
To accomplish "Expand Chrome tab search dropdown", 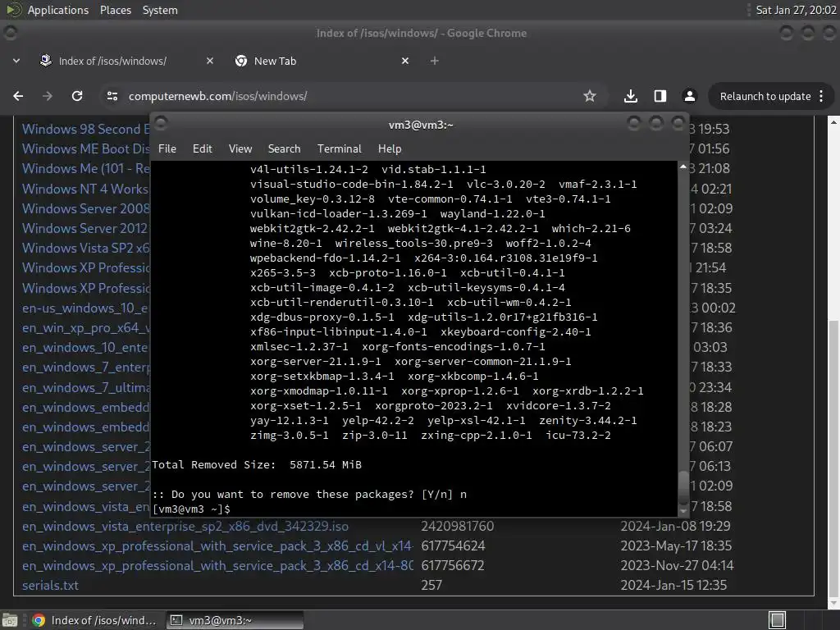I will (16, 61).
